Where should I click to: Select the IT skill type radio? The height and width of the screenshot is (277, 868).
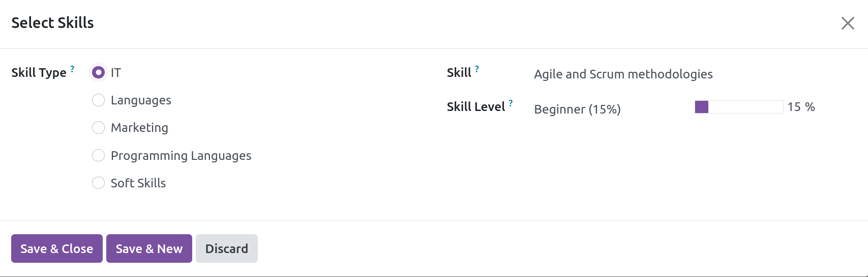tap(98, 73)
